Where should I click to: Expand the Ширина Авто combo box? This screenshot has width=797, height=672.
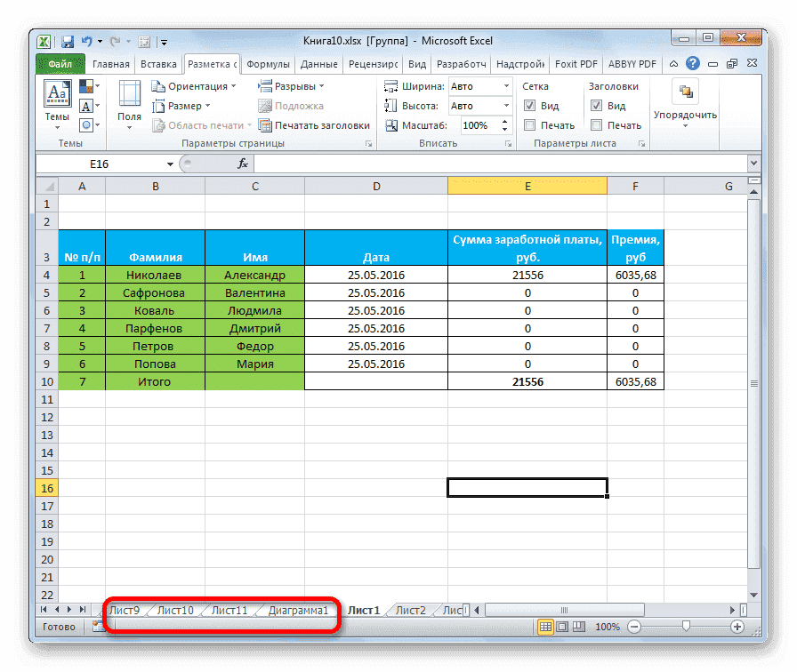pyautogui.click(x=505, y=85)
